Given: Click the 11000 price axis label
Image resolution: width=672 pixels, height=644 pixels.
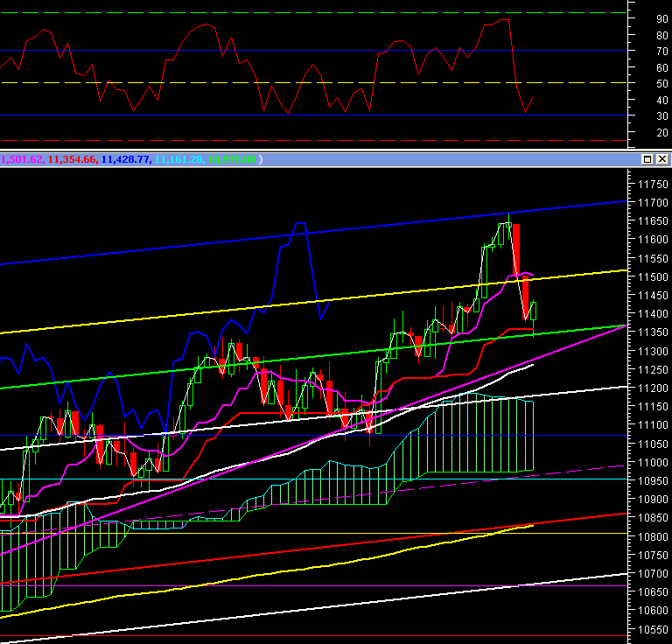Looking at the screenshot, I should point(653,462).
